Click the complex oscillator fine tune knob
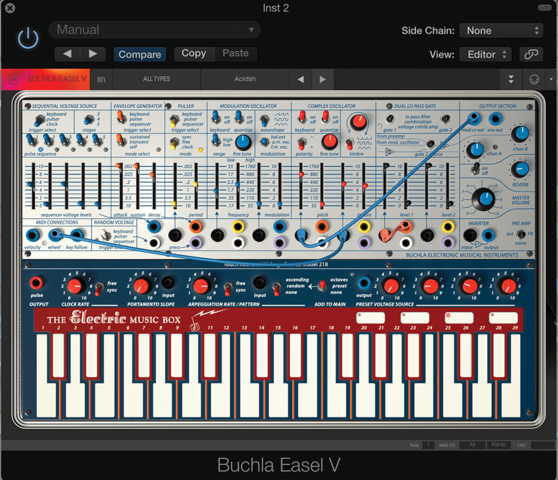 (329, 142)
